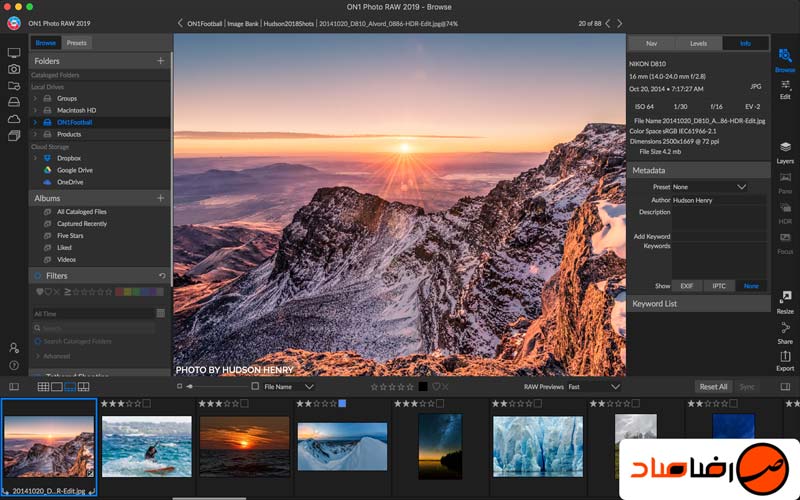The width and height of the screenshot is (800, 500).
Task: Expand the Groups drive folder
Action: click(x=35, y=98)
